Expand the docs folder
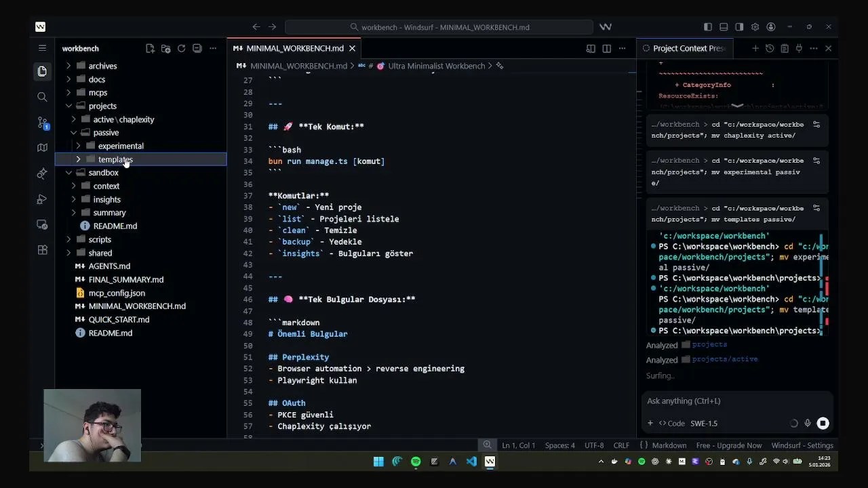The width and height of the screenshot is (868, 488). 68,79
